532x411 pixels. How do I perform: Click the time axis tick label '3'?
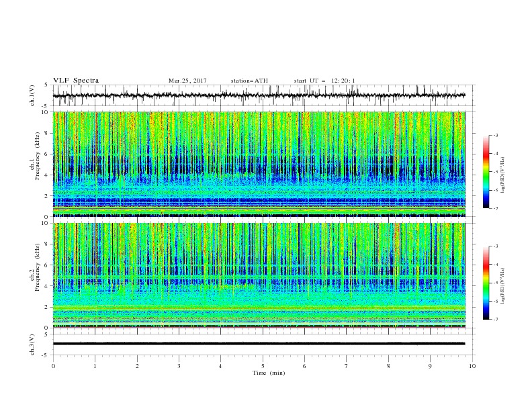tap(179, 366)
